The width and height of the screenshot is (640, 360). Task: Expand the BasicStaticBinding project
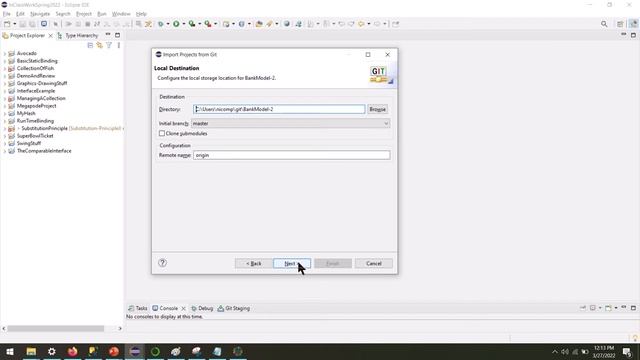coord(4,61)
